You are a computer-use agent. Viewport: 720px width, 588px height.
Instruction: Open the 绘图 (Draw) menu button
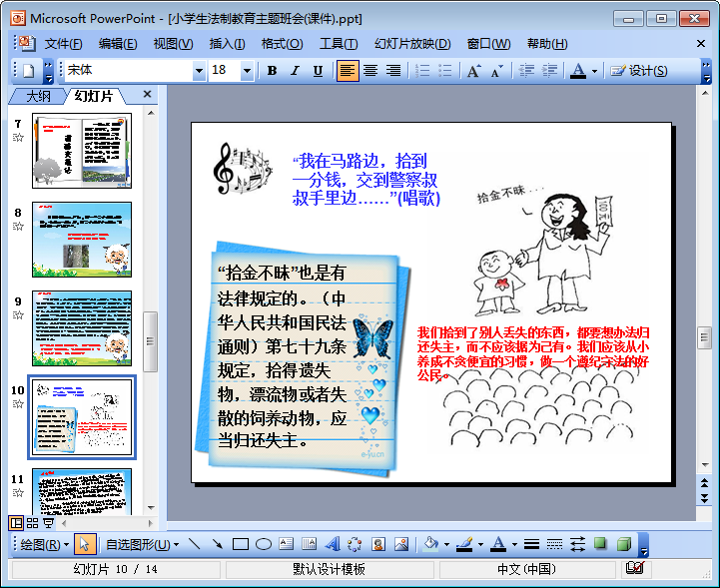point(45,544)
